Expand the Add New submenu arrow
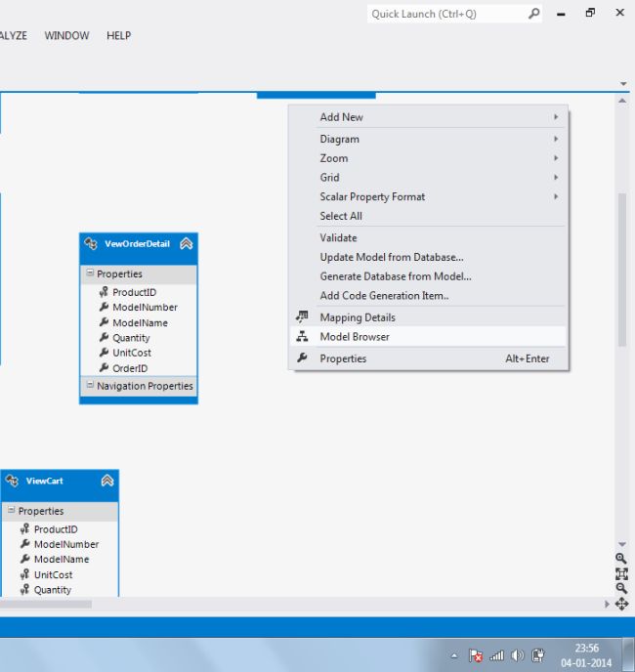This screenshot has height=672, width=635. [556, 116]
